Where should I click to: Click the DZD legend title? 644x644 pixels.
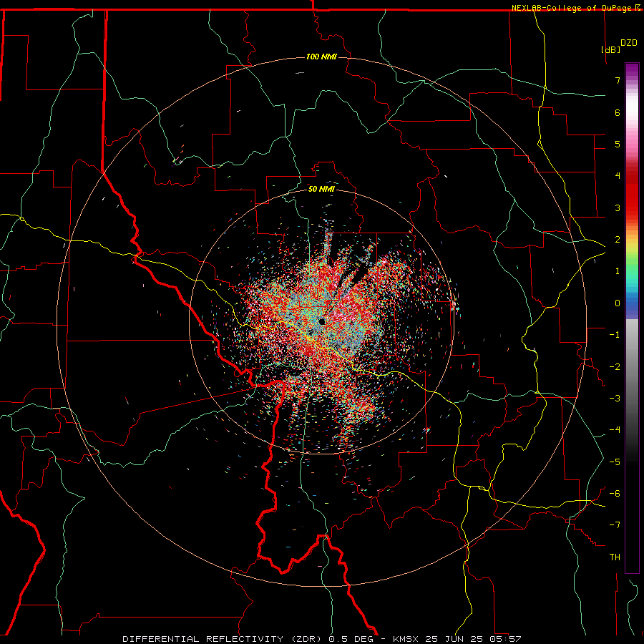[x=629, y=43]
